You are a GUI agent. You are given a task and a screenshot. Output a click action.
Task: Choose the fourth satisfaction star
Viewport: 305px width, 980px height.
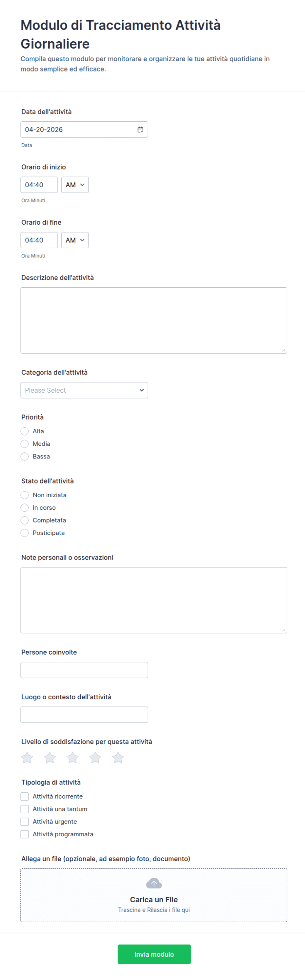[x=95, y=757]
